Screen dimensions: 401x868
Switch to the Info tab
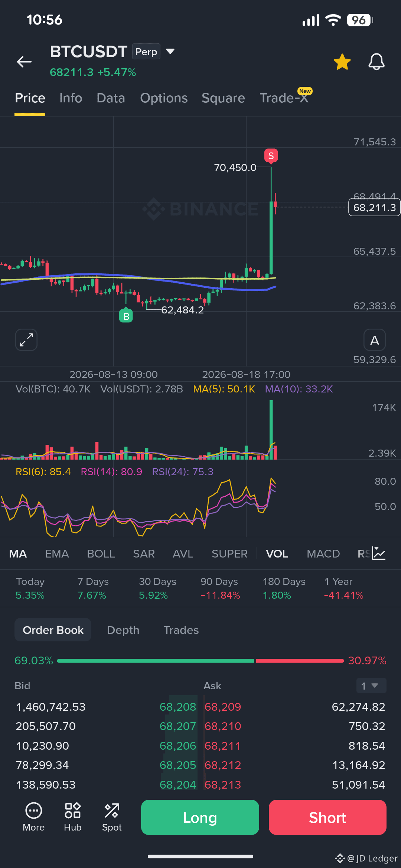click(x=71, y=98)
